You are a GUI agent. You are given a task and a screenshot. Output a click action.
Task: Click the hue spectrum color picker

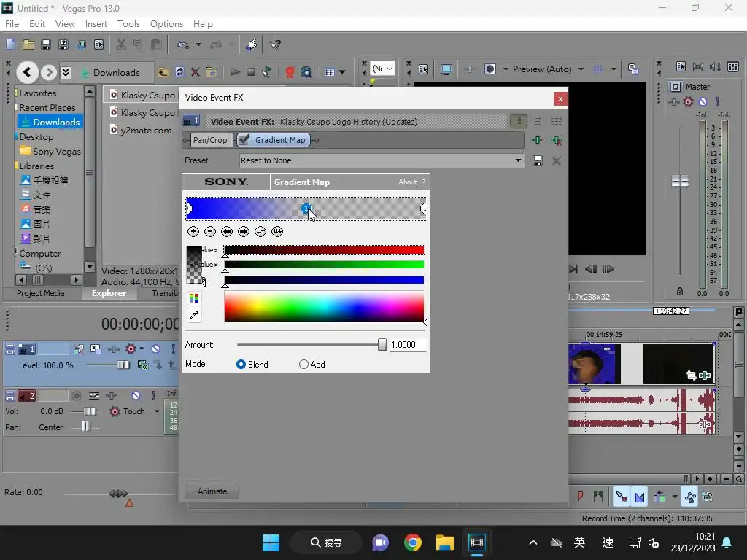324,307
